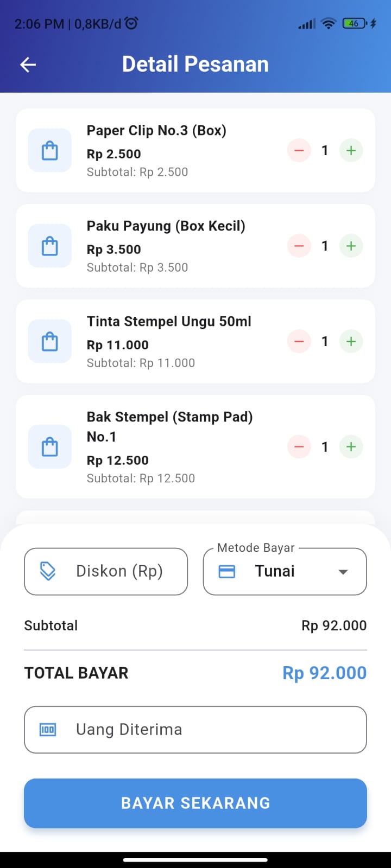
Task: Decrease Tinta Stempel Ungu 50ml quantity
Action: point(299,341)
